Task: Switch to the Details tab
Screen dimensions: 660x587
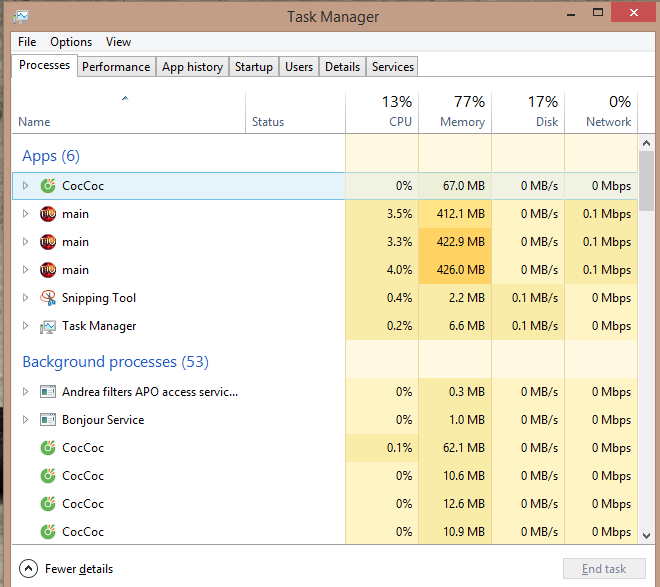Action: click(342, 67)
